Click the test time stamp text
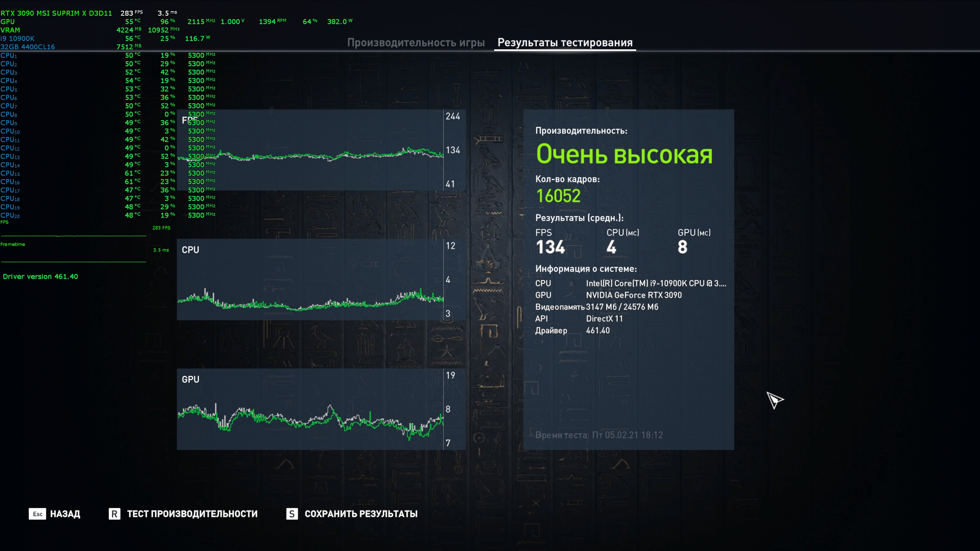Image resolution: width=980 pixels, height=551 pixels. pyautogui.click(x=599, y=435)
